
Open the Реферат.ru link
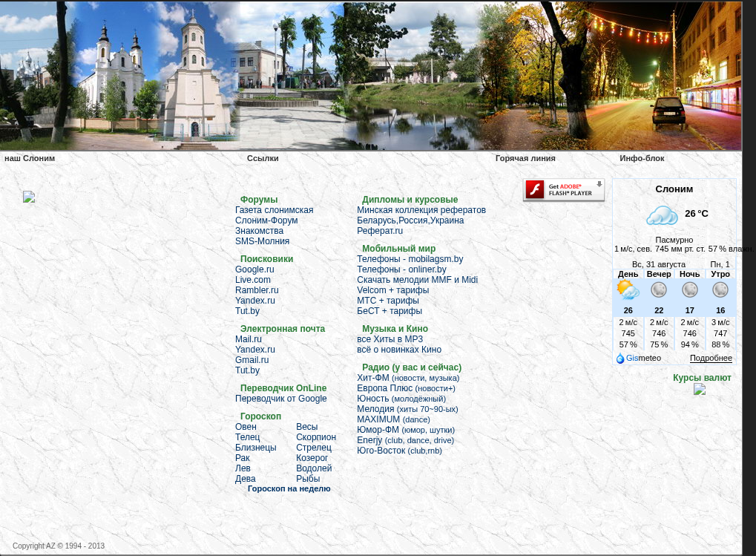[380, 231]
